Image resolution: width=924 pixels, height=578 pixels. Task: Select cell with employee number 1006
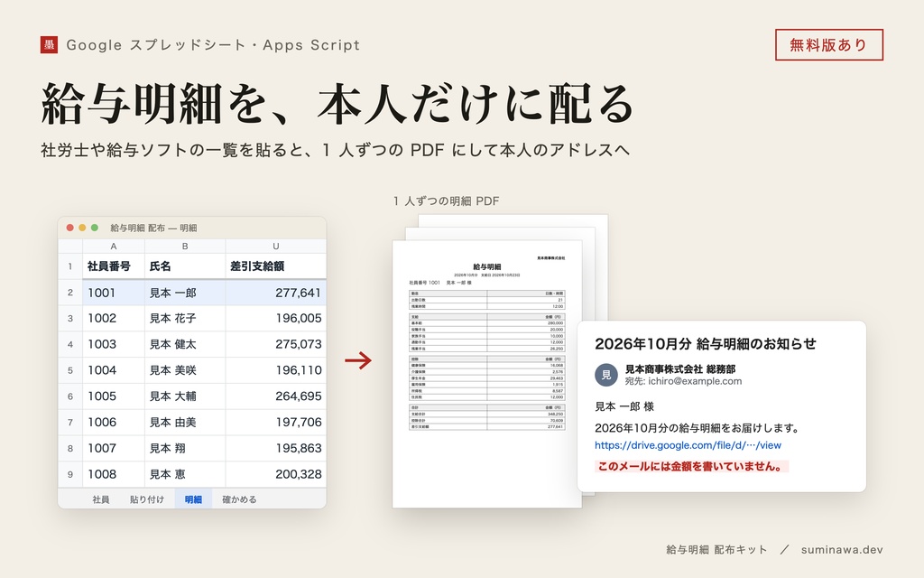click(113, 423)
